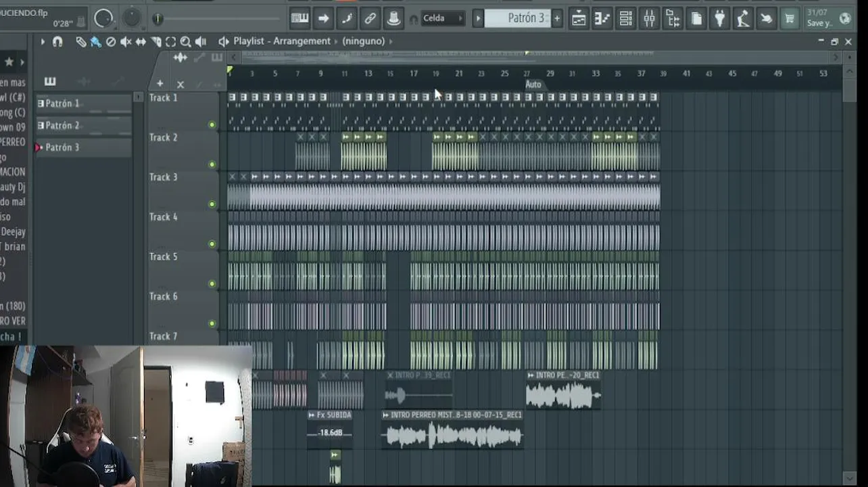Screen dimensions: 868x487
Task: Toggle Track 6 mute green light
Action: pos(212,323)
